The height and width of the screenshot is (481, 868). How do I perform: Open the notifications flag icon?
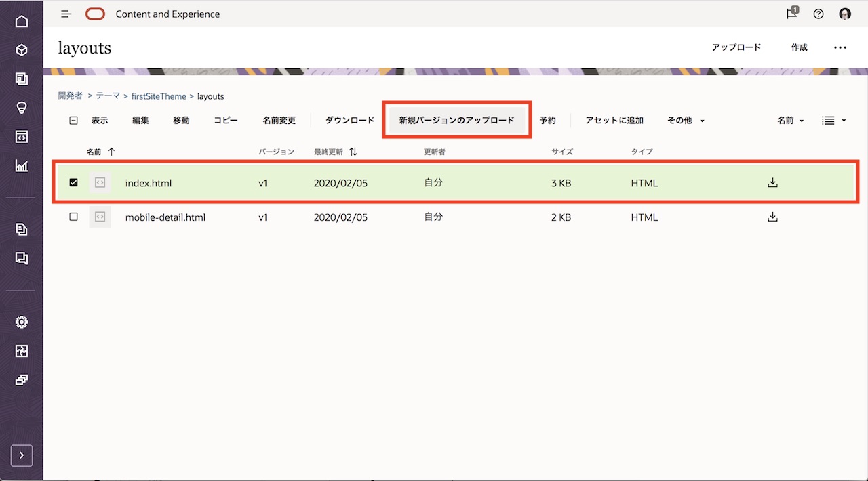tap(791, 14)
